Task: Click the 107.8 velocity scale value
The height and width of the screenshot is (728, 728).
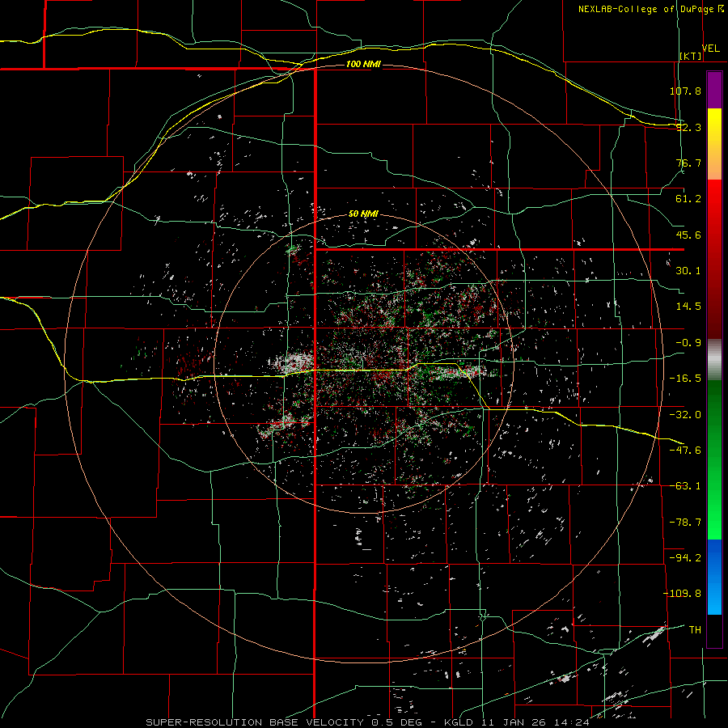Action: pyautogui.click(x=685, y=91)
